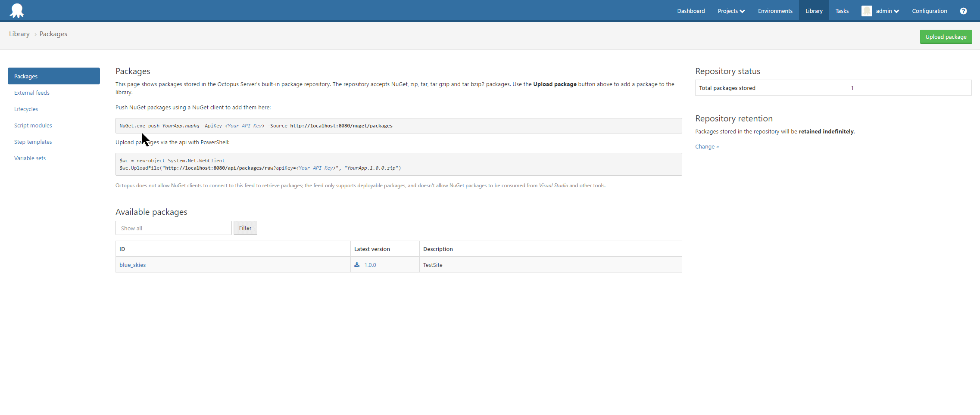Open the Environments menu item

pos(775,11)
